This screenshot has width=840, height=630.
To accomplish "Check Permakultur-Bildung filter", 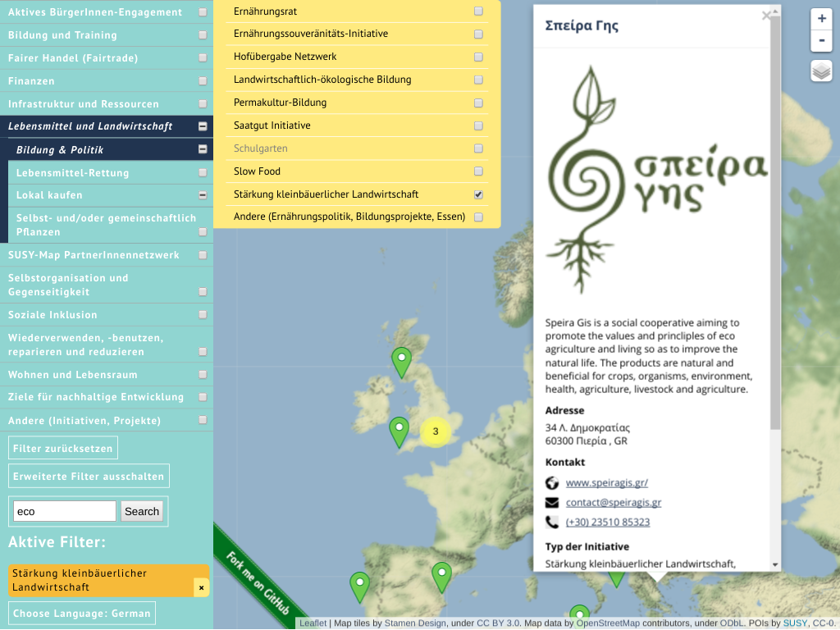I will tap(478, 103).
